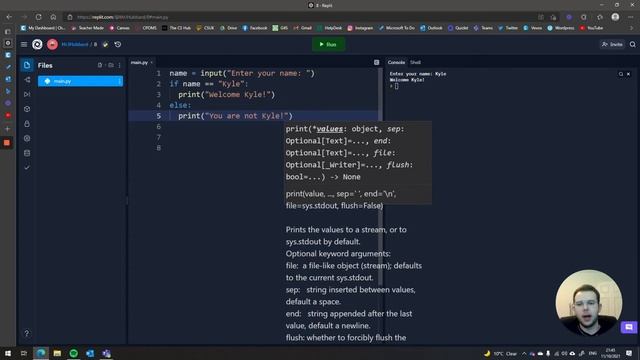Open Replit search magnifier top right
Viewport: 640px width, 360px height.
pyautogui.click(x=633, y=44)
